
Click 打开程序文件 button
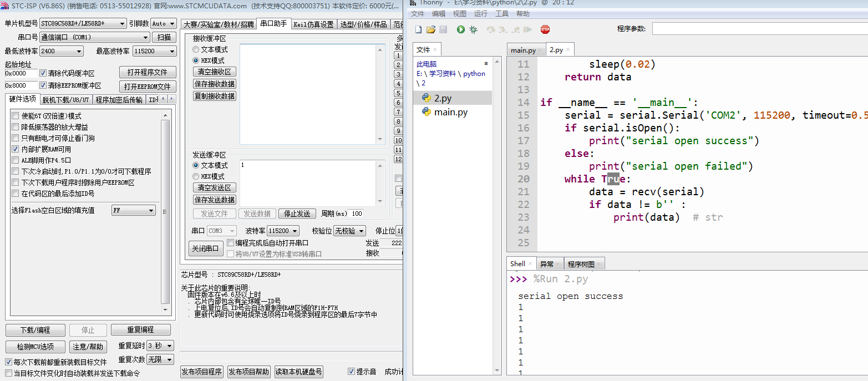[x=148, y=72]
